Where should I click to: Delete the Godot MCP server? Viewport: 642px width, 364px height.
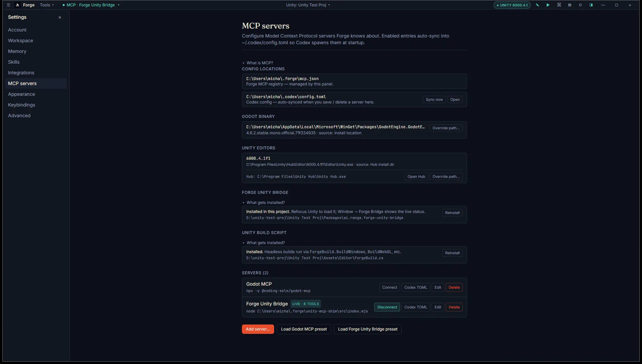454,287
